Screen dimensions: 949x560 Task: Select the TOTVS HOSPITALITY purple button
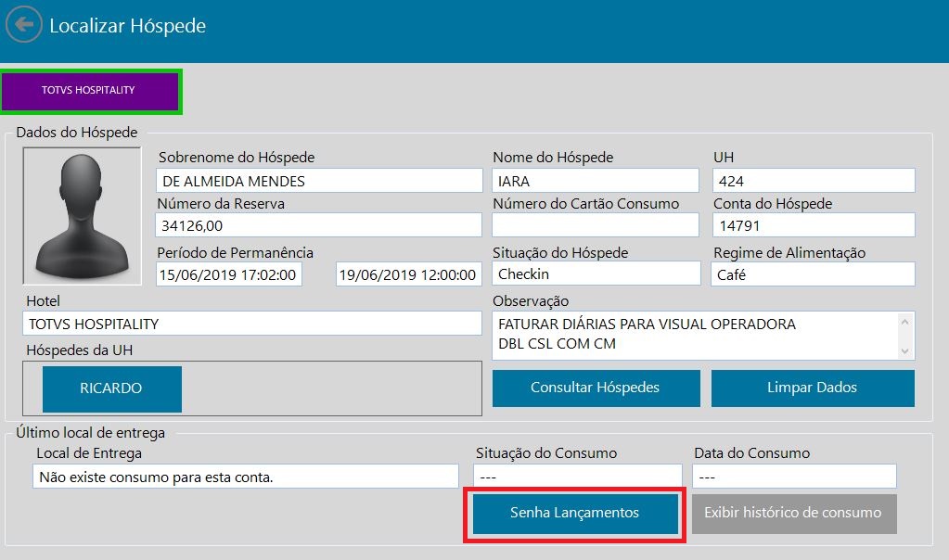point(91,91)
